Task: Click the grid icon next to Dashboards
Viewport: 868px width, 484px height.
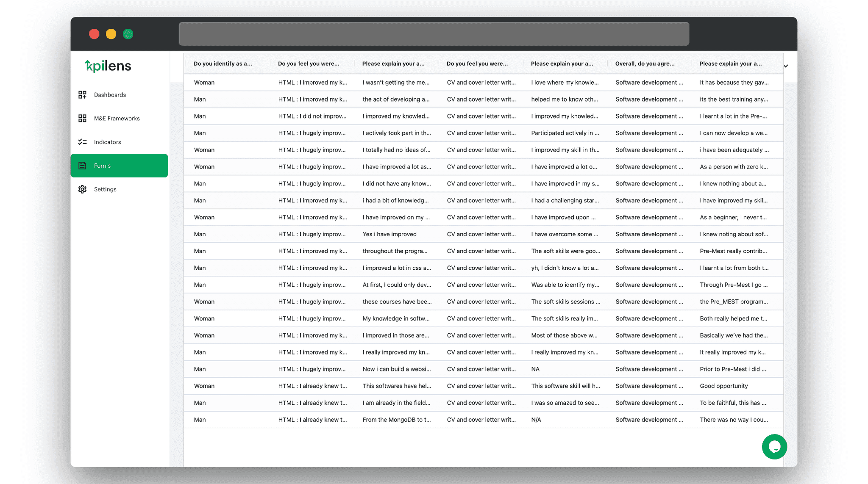Action: click(x=82, y=95)
